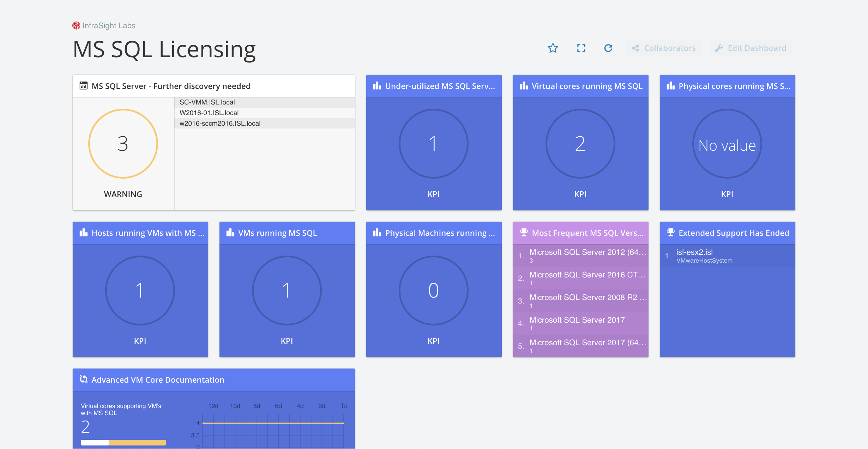
Task: Click MS SQL Server - Further discovery needed title
Action: click(171, 86)
